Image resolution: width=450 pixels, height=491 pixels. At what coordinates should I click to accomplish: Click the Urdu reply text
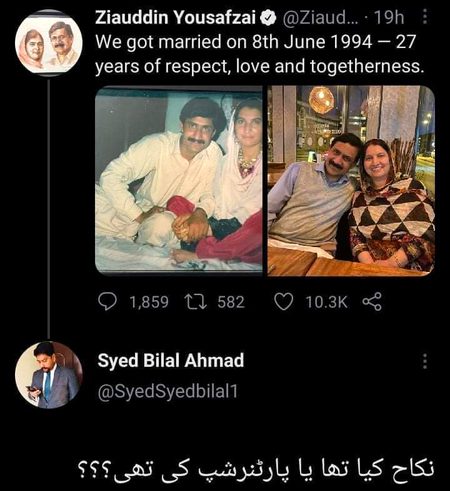(x=256, y=469)
